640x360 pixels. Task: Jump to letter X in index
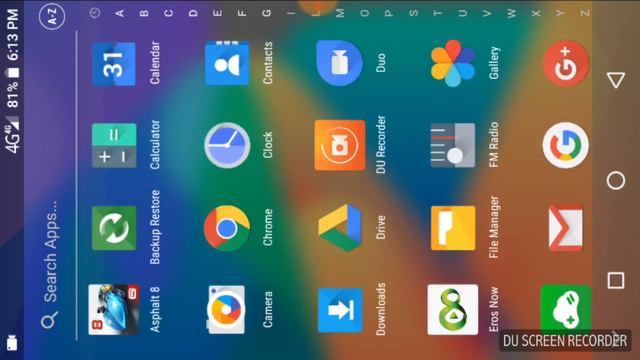536,13
